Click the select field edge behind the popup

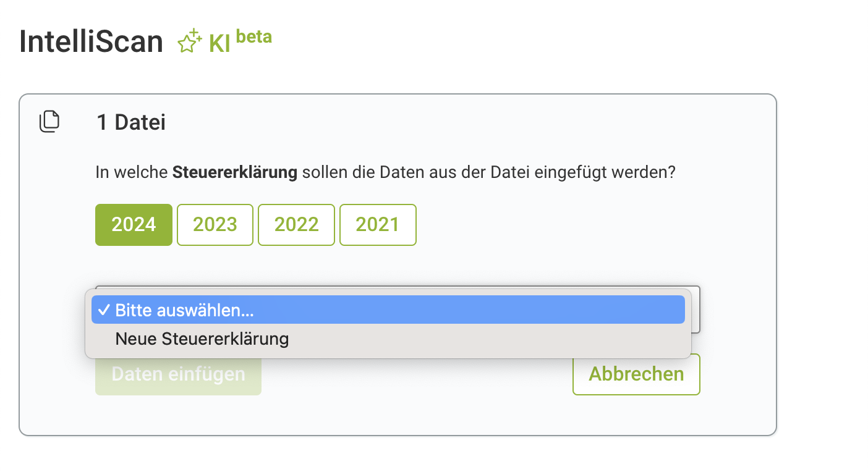696,310
